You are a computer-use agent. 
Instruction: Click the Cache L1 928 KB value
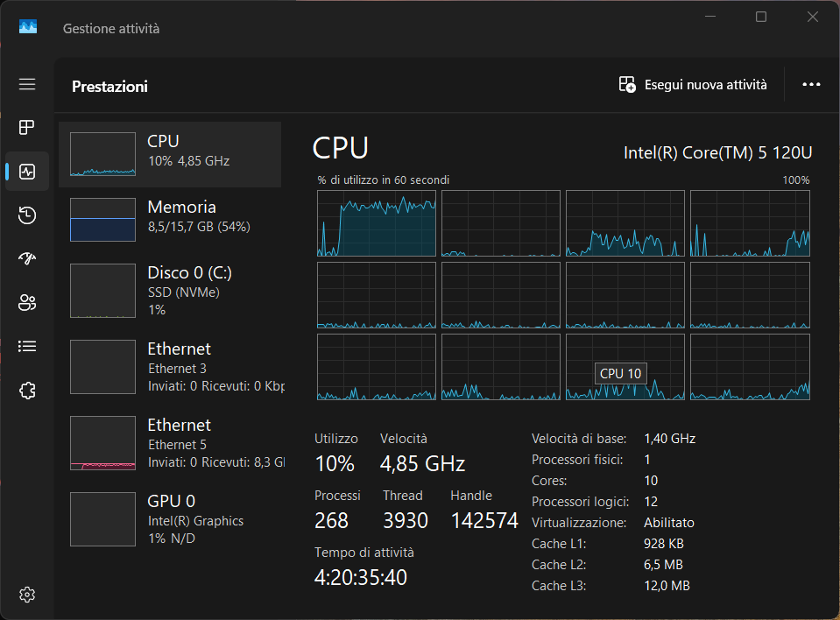664,544
